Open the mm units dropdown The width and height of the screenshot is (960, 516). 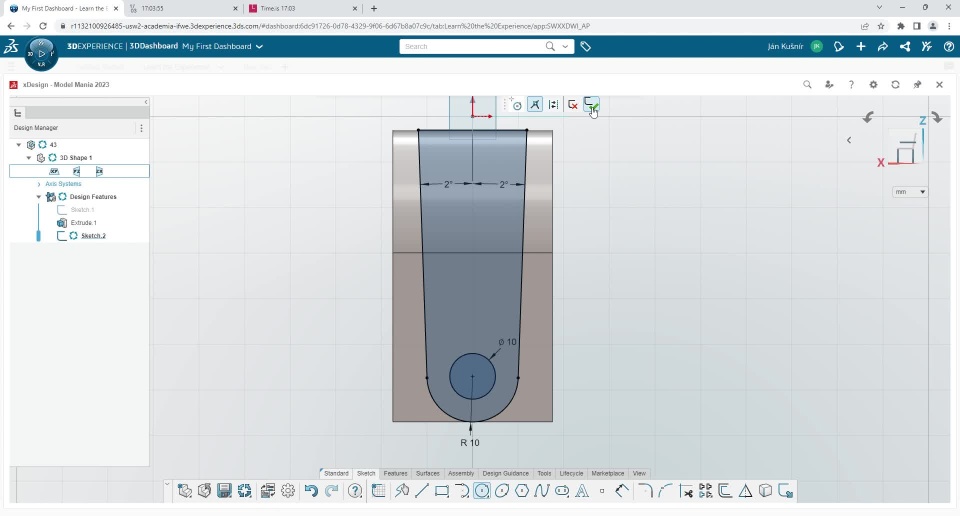click(x=909, y=192)
